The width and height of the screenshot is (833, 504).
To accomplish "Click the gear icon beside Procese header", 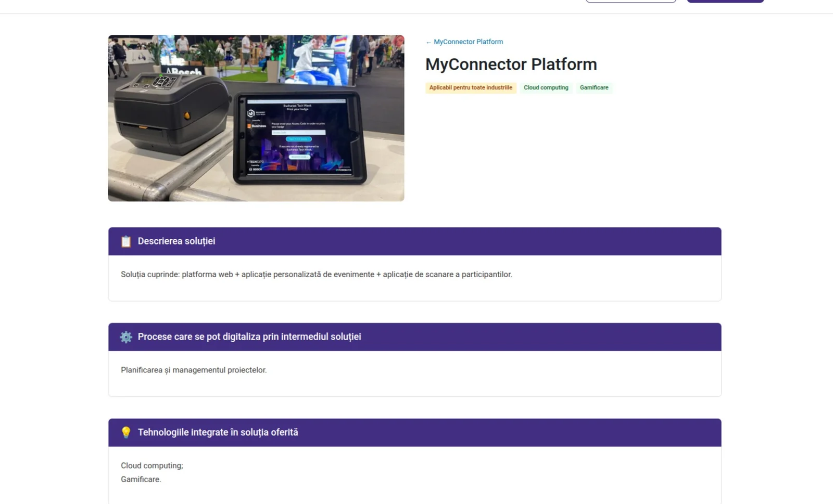I will (126, 337).
